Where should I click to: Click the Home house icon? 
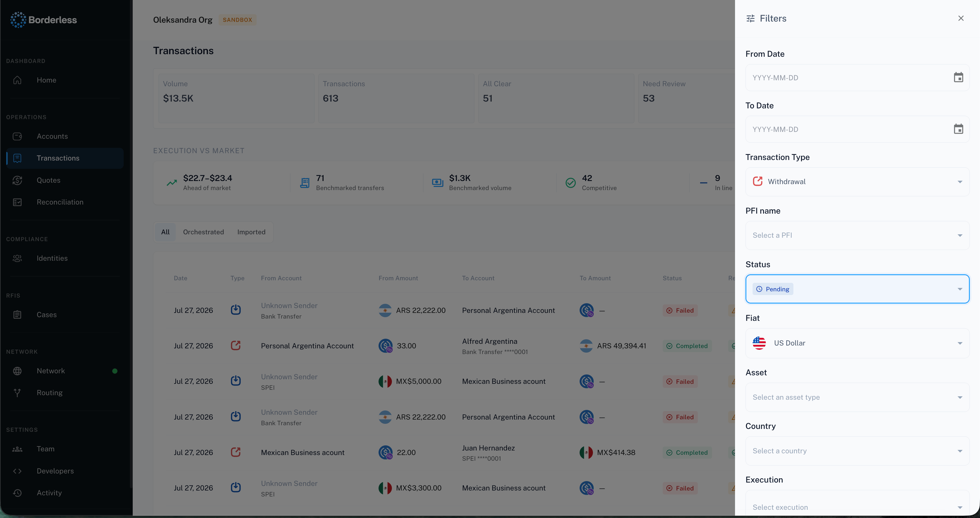(17, 80)
